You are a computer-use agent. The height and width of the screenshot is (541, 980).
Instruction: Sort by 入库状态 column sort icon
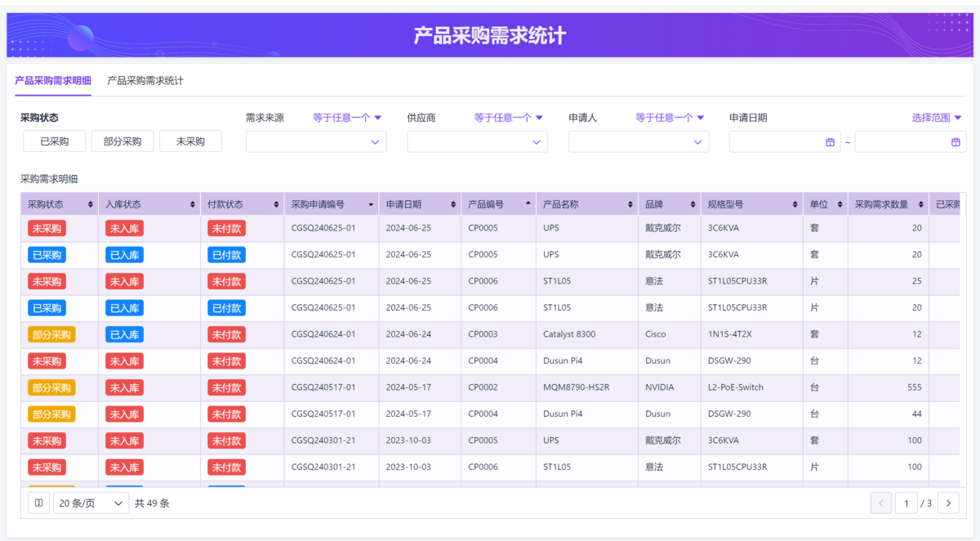(x=193, y=204)
